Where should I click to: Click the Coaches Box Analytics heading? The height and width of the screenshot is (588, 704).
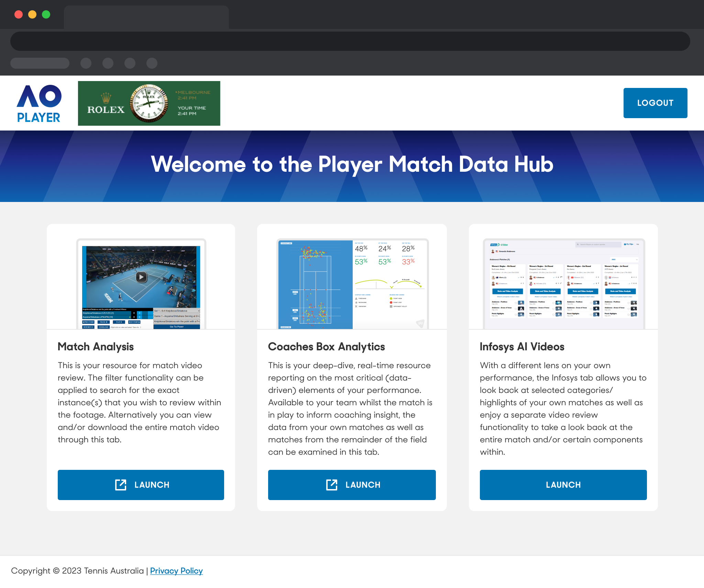pyautogui.click(x=326, y=347)
